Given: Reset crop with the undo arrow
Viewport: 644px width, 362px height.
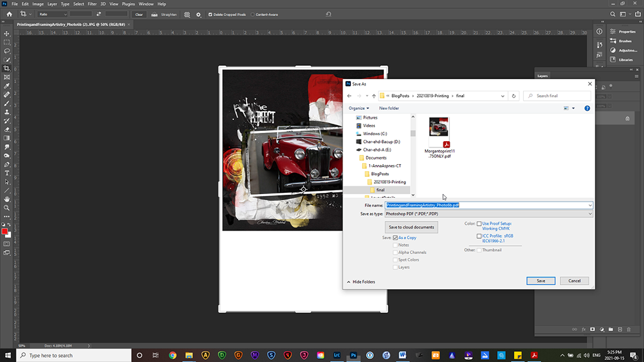Looking at the screenshot, I should tap(328, 14).
